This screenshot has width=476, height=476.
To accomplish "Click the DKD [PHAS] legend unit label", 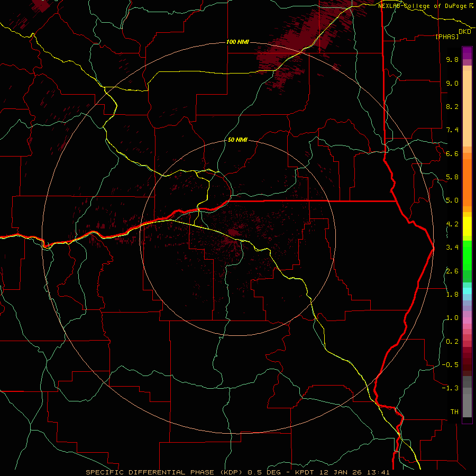I will point(454,34).
